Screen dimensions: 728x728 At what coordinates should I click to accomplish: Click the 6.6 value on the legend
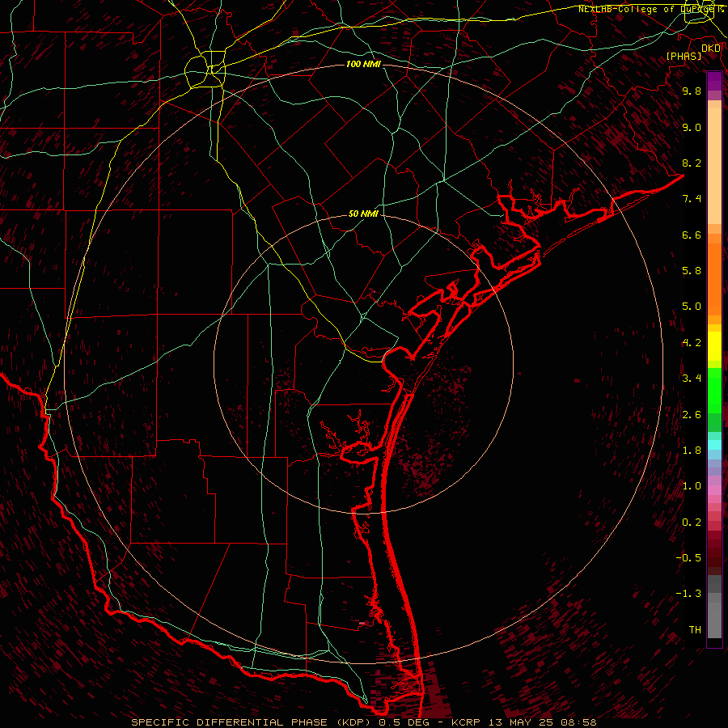pyautogui.click(x=692, y=235)
